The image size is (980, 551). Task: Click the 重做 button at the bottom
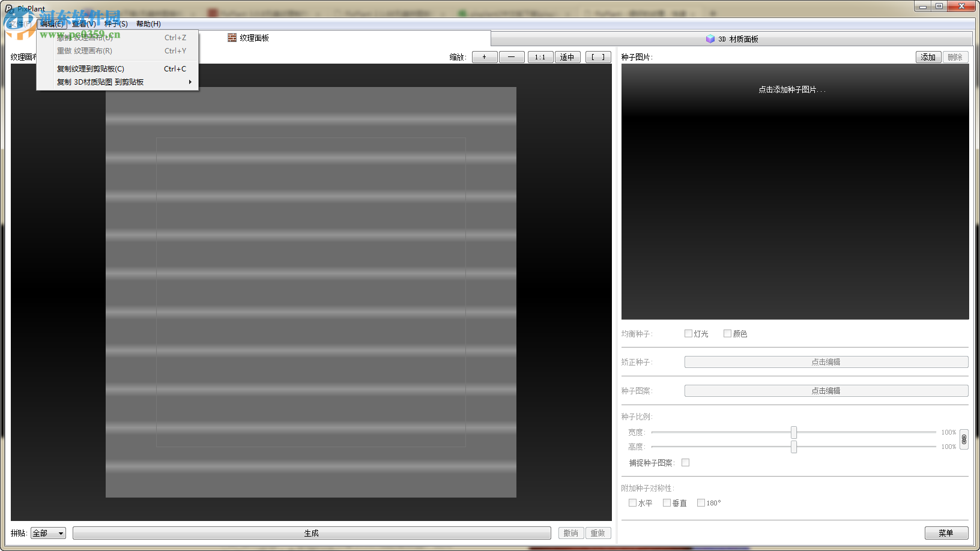click(598, 533)
